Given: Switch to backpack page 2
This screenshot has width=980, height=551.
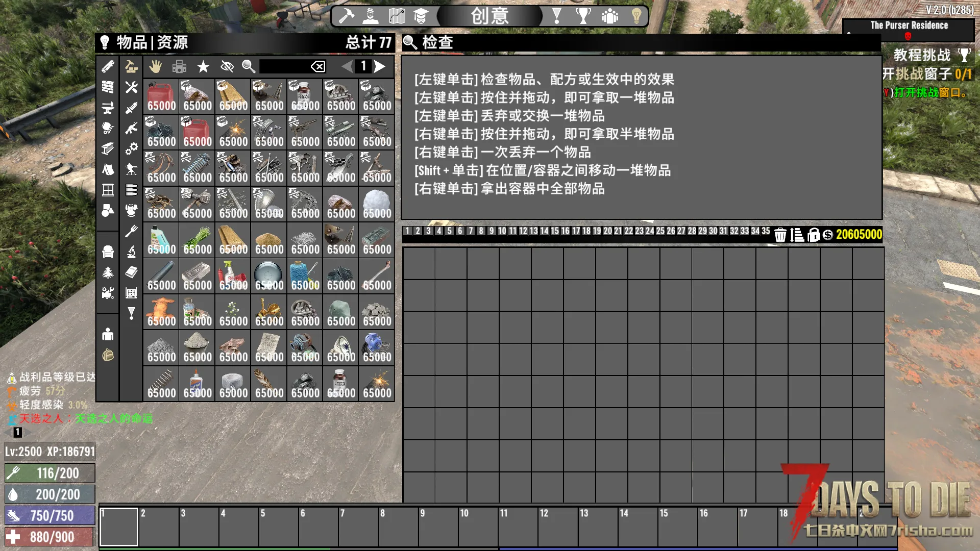Looking at the screenshot, I should coord(418,231).
